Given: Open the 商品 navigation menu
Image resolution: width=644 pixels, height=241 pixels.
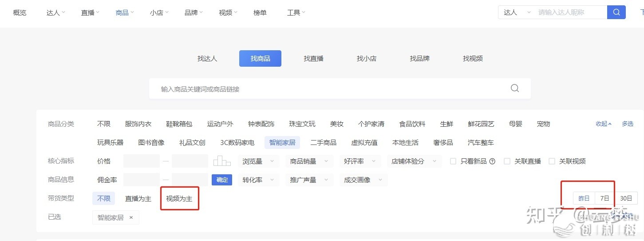Looking at the screenshot, I should (125, 12).
